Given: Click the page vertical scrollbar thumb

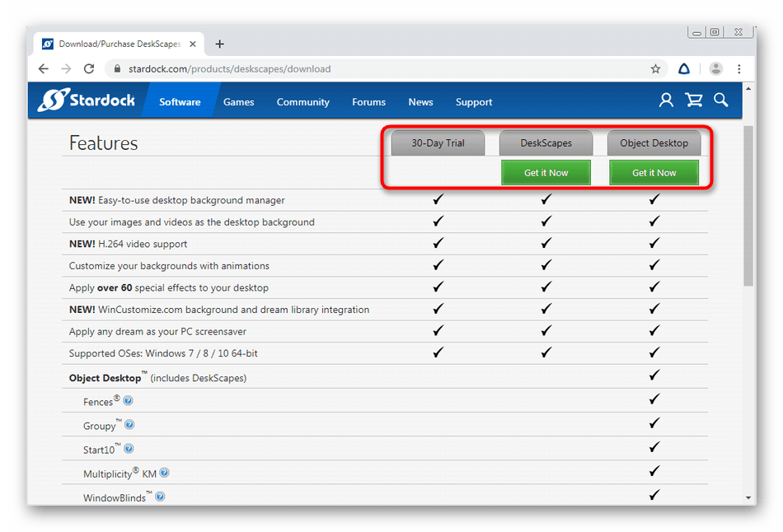Looking at the screenshot, I should tap(748, 206).
